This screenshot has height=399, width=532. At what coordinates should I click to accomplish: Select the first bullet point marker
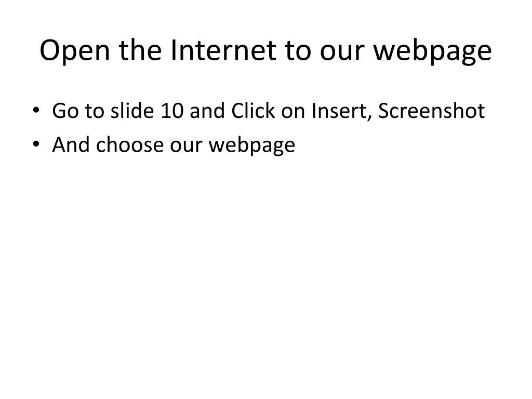36,110
